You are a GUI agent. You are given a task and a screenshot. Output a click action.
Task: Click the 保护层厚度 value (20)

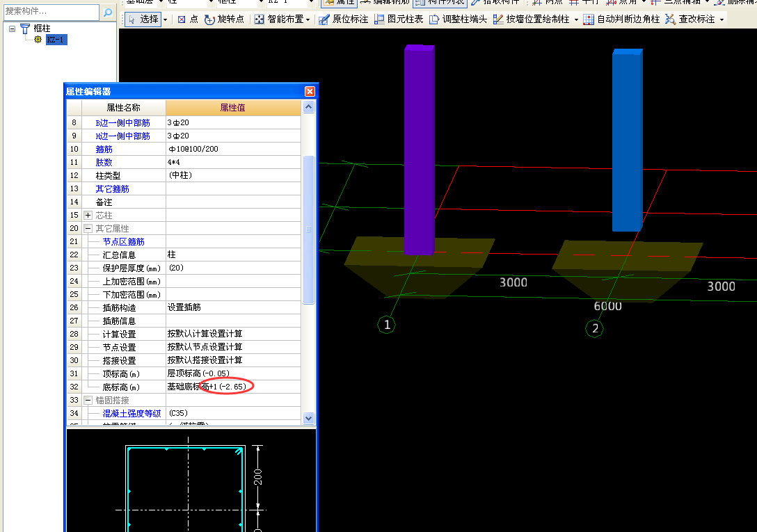click(x=233, y=268)
